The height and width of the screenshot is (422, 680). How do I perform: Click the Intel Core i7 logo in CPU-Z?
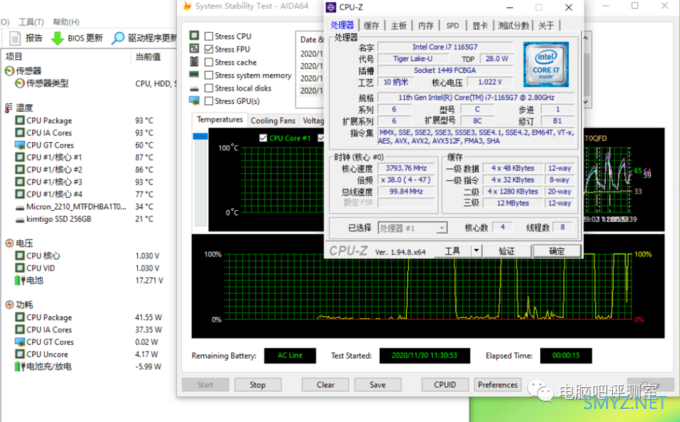click(546, 64)
